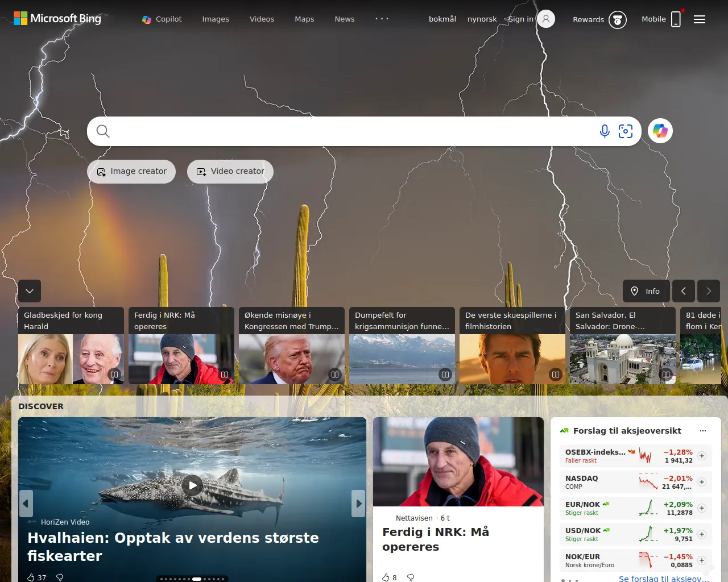
Task: Go to the Maps tab
Action: (304, 19)
